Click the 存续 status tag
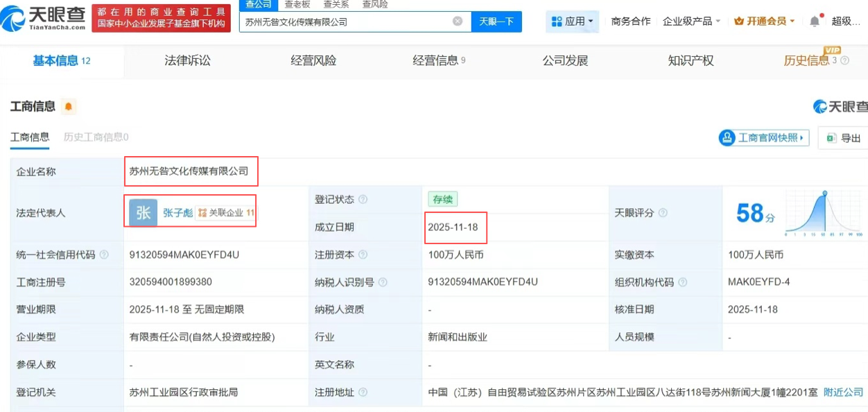868x412 pixels. coord(442,199)
